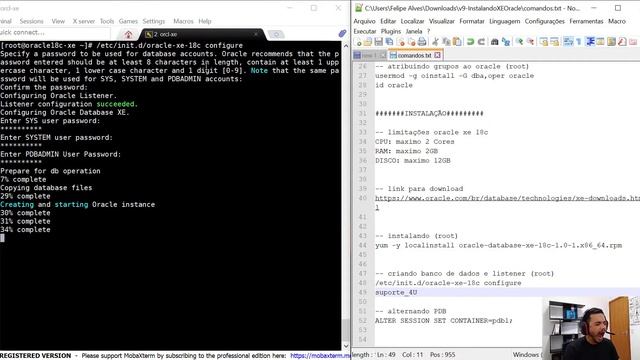Open the oracle.com xe-downloads link
Viewport: 640px width, 360px height.
[507, 198]
